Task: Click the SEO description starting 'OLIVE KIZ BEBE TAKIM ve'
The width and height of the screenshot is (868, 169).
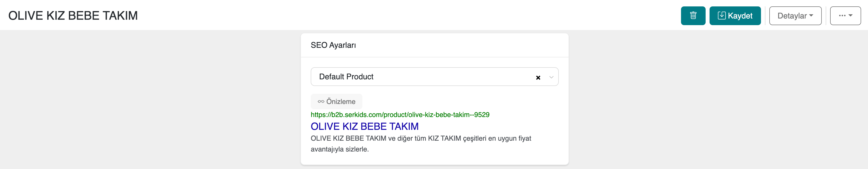Action: (420, 138)
